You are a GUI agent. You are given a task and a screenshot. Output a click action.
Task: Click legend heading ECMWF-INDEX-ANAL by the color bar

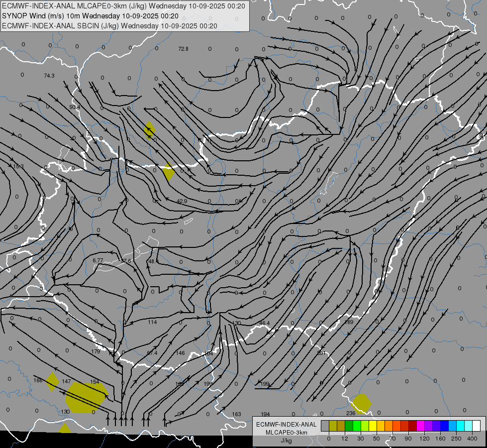pos(286,425)
